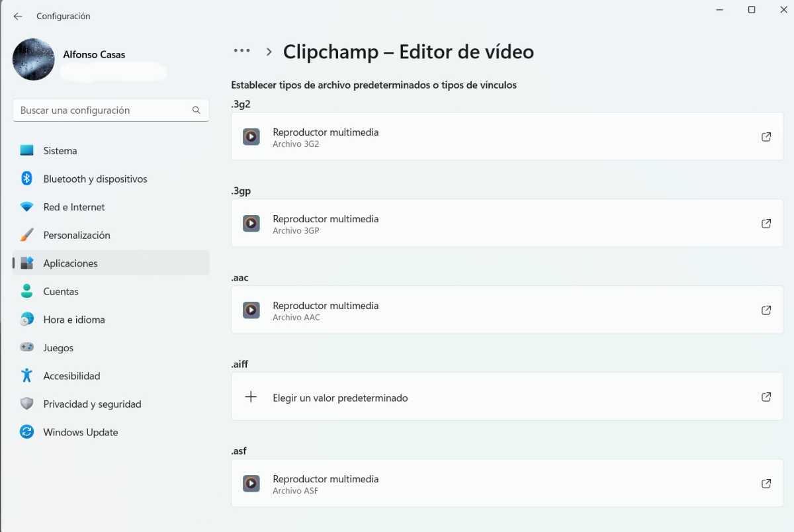Open the Sistema settings section
Viewport: 794px width, 532px height.
(x=111, y=151)
